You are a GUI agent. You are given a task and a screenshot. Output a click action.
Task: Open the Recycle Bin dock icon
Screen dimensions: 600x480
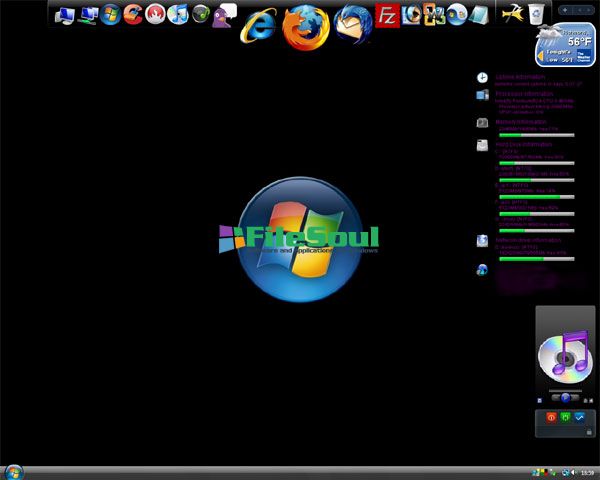537,13
